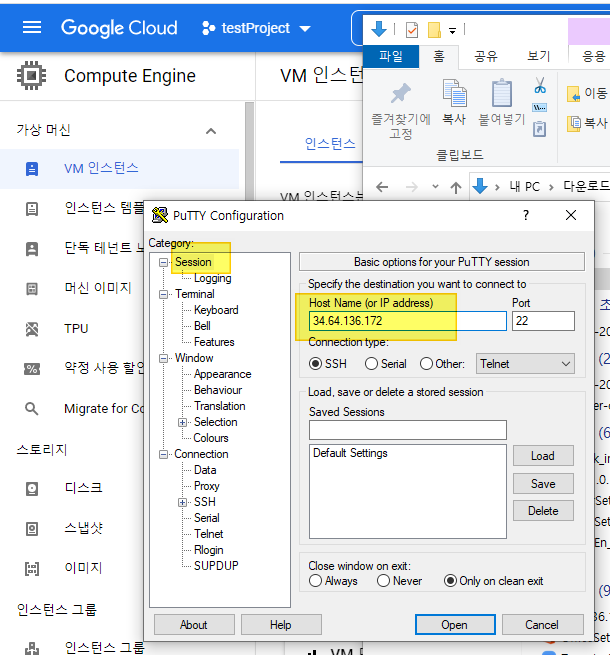The image size is (610, 655).
Task: Select the 인스턴스 tab on VM page
Action: (x=330, y=144)
